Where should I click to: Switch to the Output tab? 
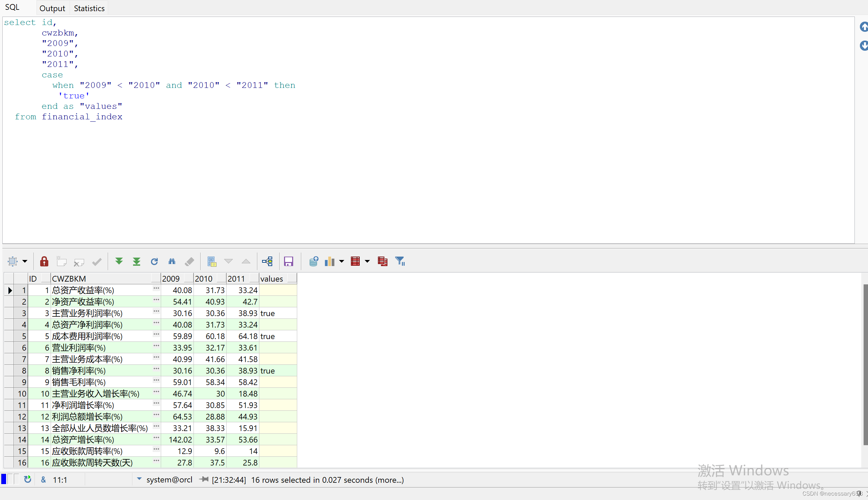click(x=52, y=8)
